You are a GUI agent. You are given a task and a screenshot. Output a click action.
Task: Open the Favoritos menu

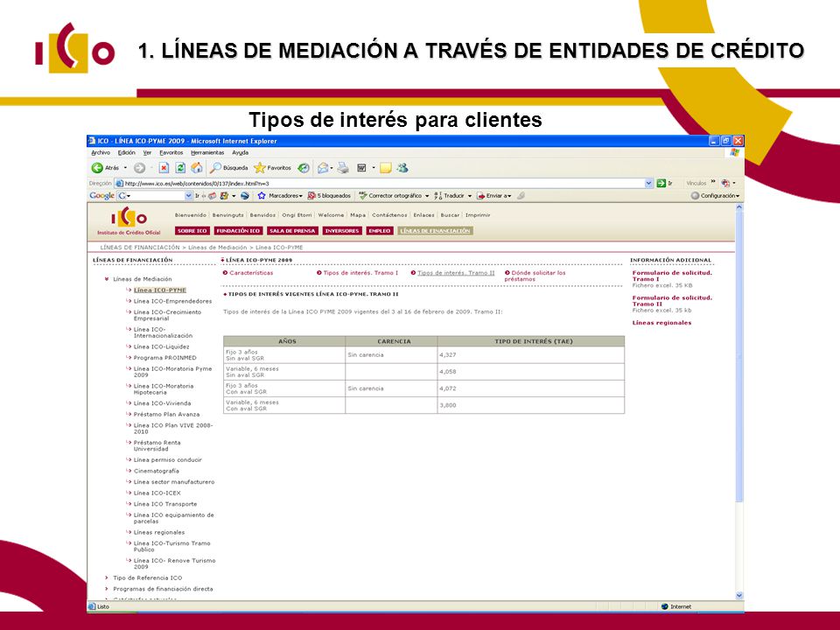[171, 152]
